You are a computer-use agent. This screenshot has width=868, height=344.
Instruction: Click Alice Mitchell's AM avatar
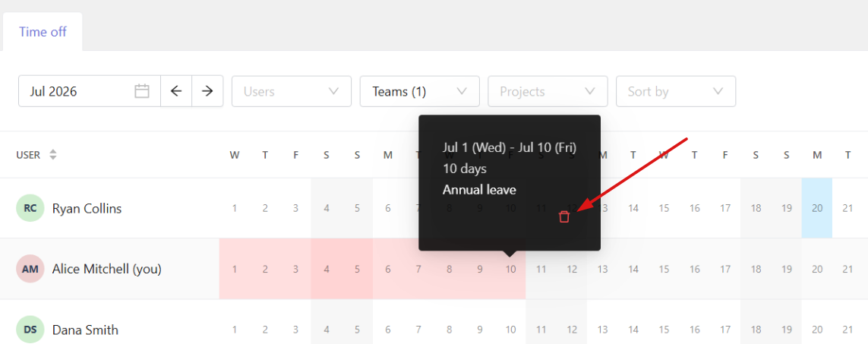pos(30,270)
